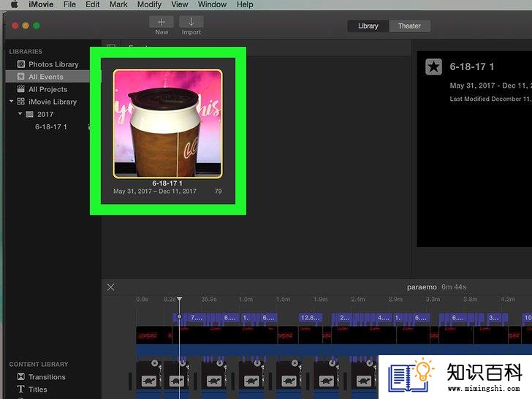Click the fourth turtle slow-motion clip icon
532x399 pixels.
251,381
